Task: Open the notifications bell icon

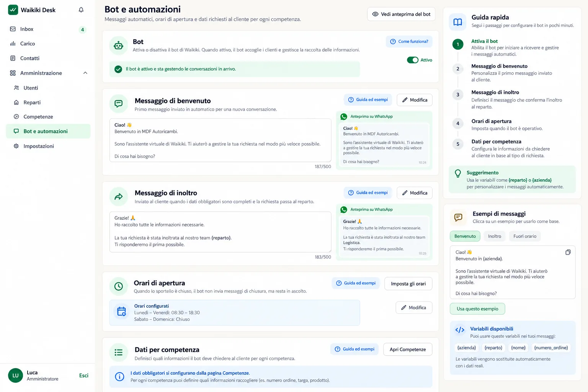Action: [81, 10]
